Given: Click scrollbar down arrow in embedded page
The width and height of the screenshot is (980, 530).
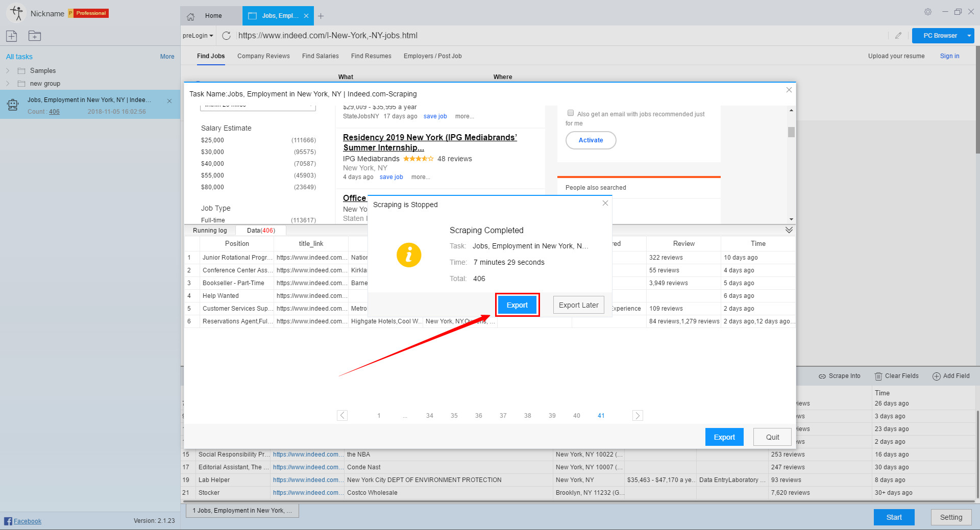Looking at the screenshot, I should tap(791, 219).
